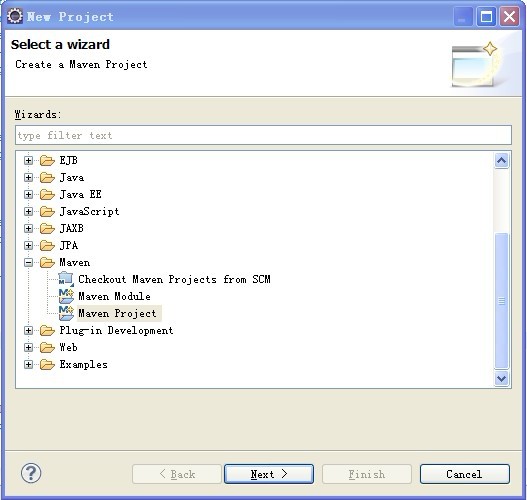Close the New Project window

coord(510,16)
